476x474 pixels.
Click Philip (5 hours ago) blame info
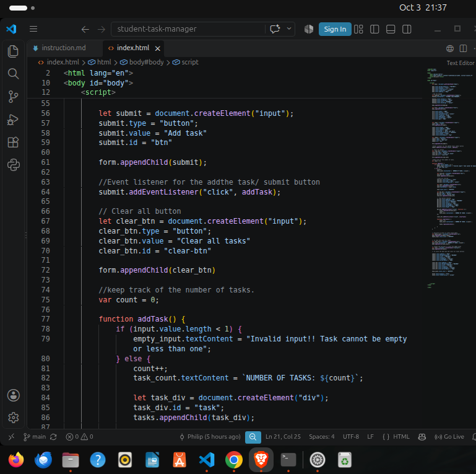coord(210,437)
